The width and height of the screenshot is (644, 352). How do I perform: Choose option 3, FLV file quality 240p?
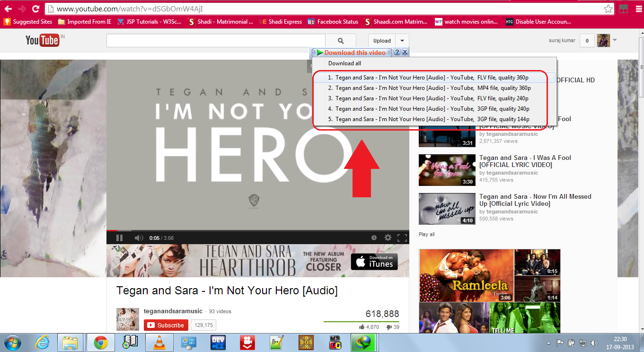pyautogui.click(x=434, y=98)
